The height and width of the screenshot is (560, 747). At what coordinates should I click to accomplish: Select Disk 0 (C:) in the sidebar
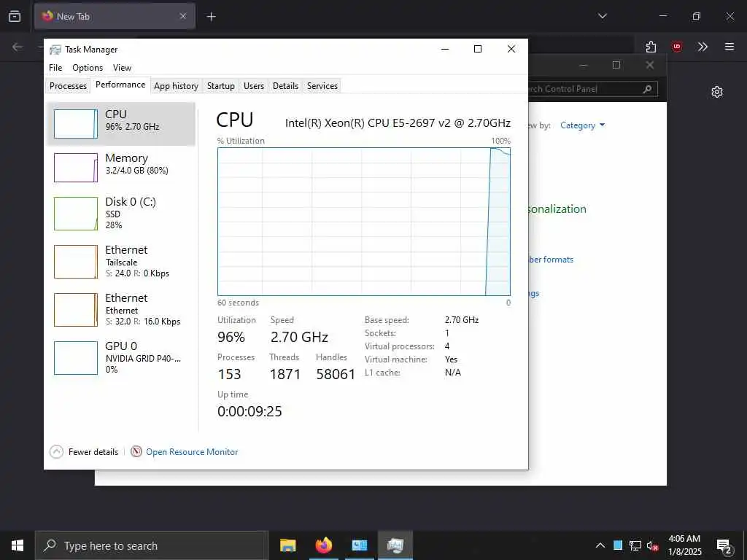[121, 214]
